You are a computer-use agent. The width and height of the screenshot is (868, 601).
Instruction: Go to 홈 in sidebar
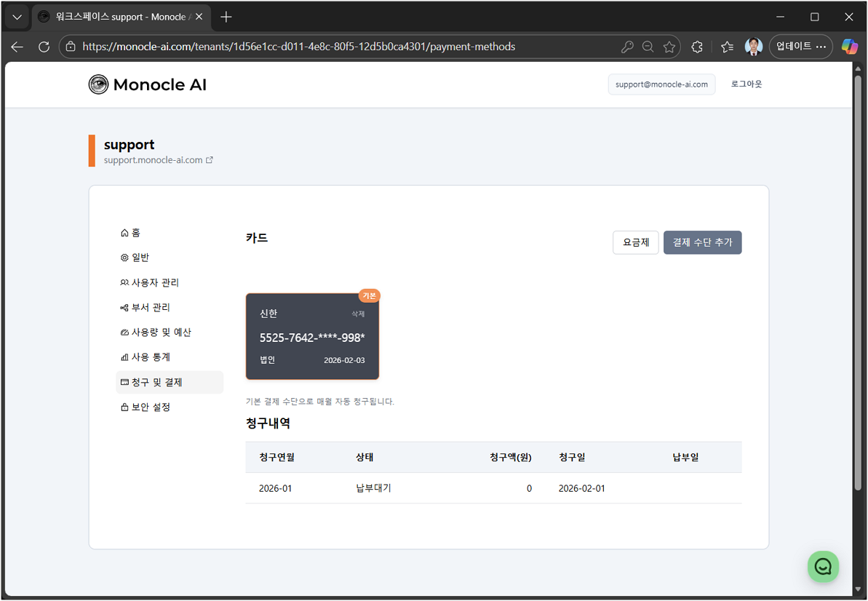click(131, 233)
